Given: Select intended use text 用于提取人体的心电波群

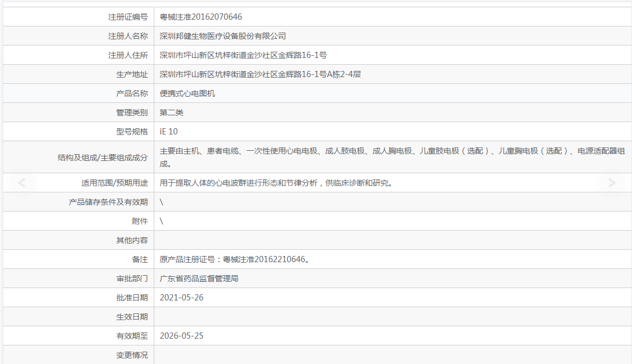Looking at the screenshot, I should (x=276, y=183).
